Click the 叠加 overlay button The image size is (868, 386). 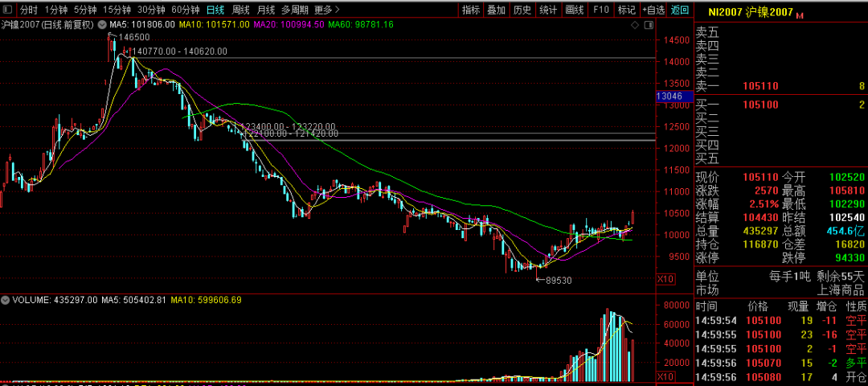(x=497, y=10)
